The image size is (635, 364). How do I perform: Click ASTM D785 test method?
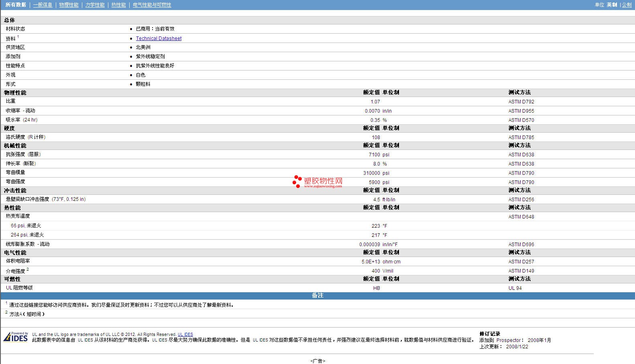coord(521,138)
